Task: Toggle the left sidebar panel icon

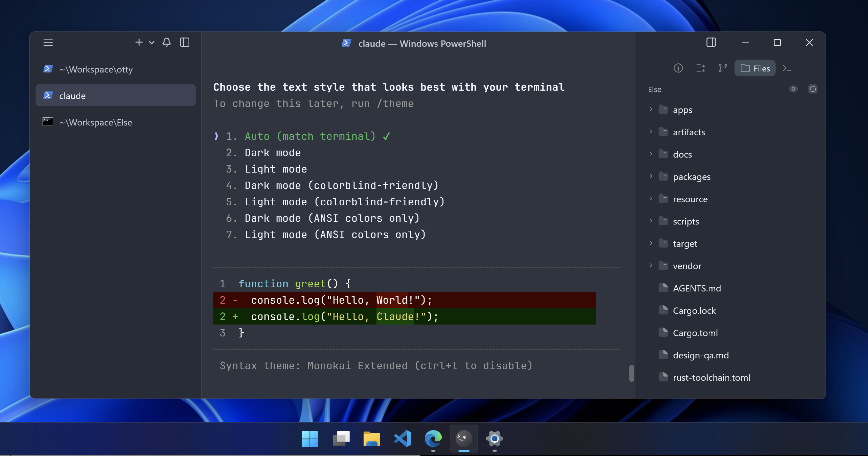Action: click(x=185, y=42)
